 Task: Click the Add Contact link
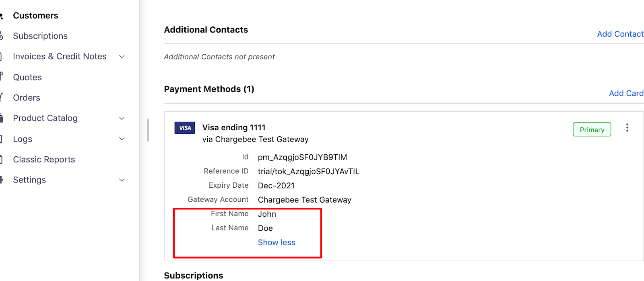(620, 34)
